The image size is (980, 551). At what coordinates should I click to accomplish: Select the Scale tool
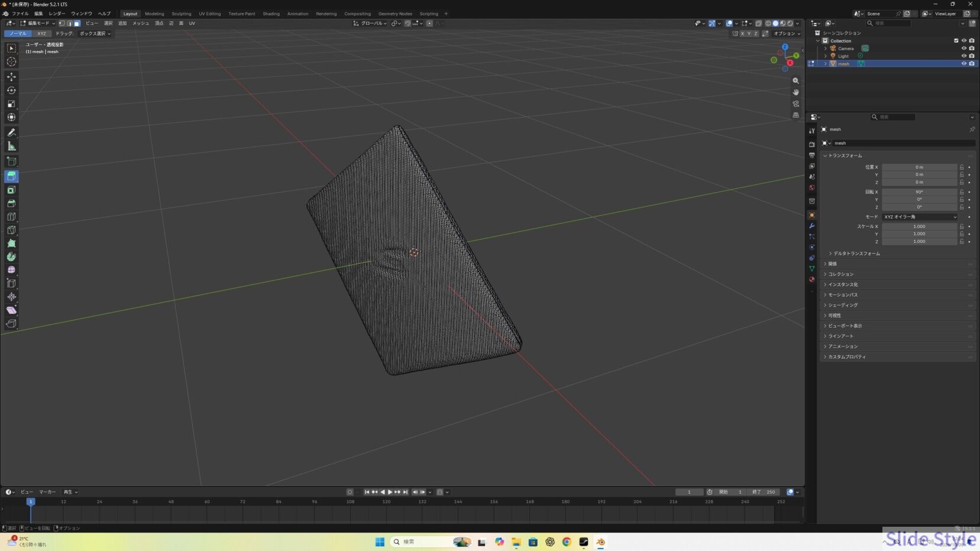[11, 104]
